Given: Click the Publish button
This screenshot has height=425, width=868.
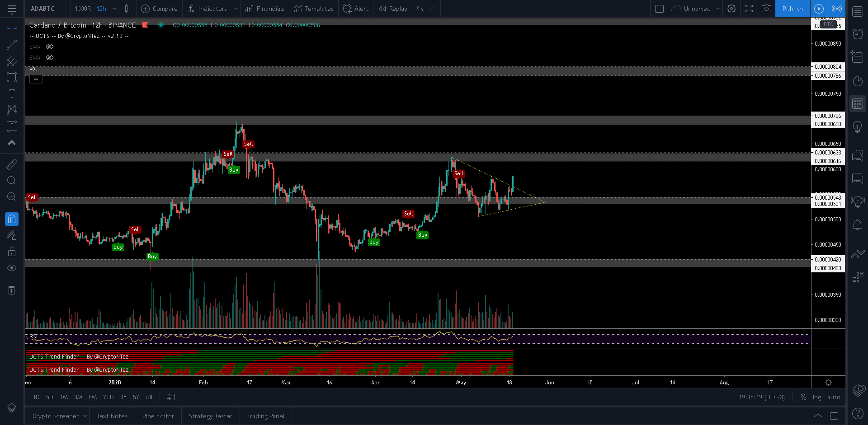Looking at the screenshot, I should tap(792, 9).
